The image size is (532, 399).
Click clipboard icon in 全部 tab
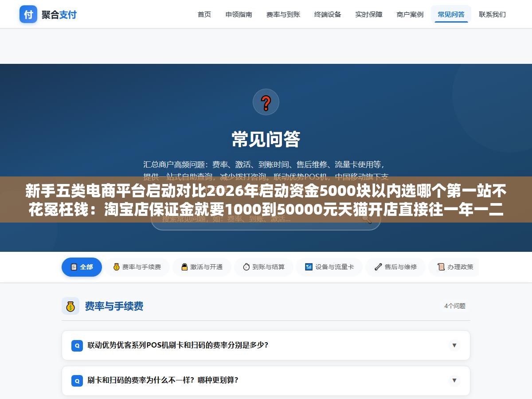[74, 267]
